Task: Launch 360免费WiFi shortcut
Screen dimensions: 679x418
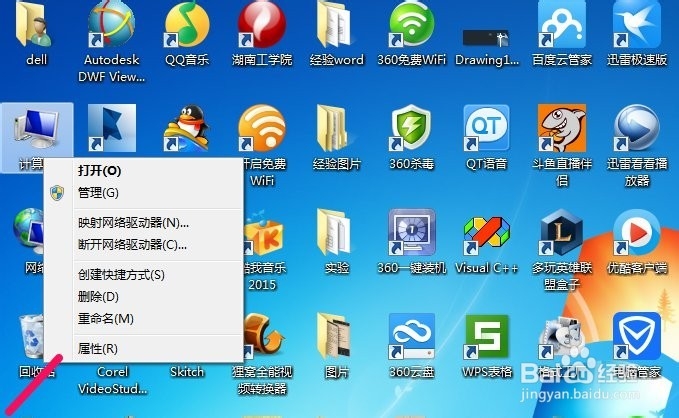Action: (x=411, y=24)
